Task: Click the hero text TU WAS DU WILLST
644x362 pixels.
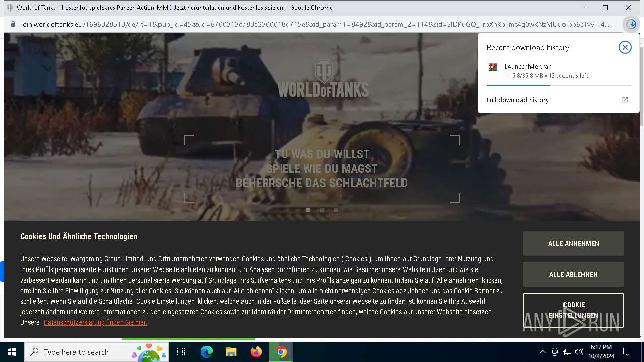Action: coord(322,154)
